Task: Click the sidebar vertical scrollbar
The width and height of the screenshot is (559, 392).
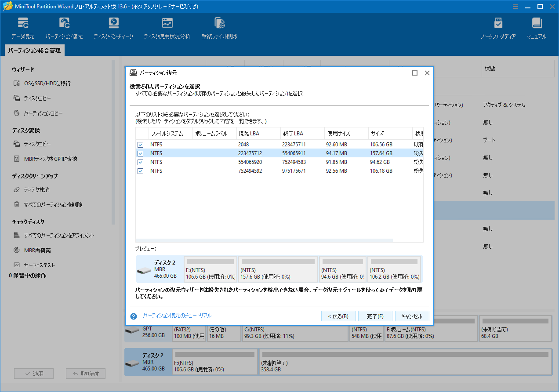Action: tap(113, 143)
